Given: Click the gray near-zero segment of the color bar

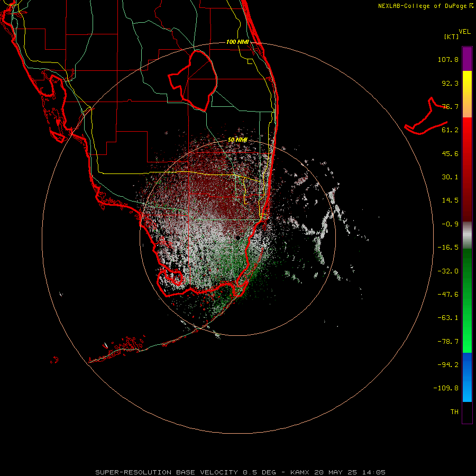Looking at the screenshot, I should point(467,235).
